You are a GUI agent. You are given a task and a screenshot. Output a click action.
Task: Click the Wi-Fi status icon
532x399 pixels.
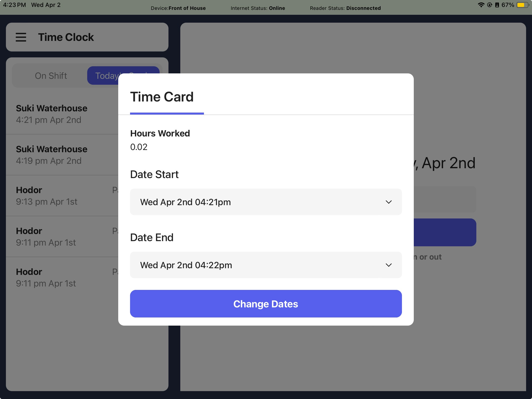tap(481, 5)
